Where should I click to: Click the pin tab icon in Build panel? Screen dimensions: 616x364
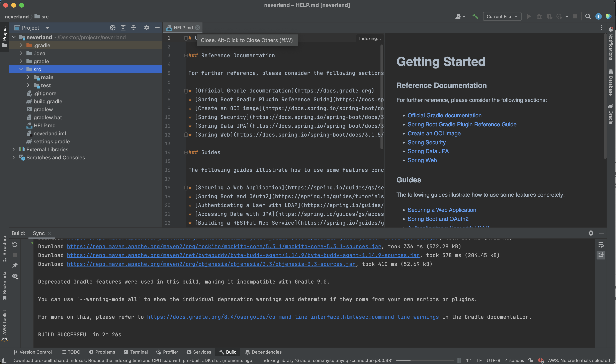[x=15, y=265]
